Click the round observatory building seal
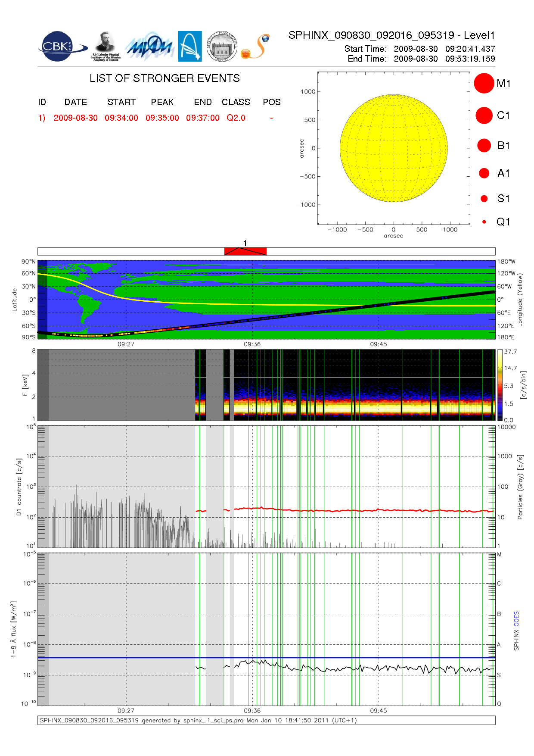Viewport: 534px width, 756px height. coord(222,47)
